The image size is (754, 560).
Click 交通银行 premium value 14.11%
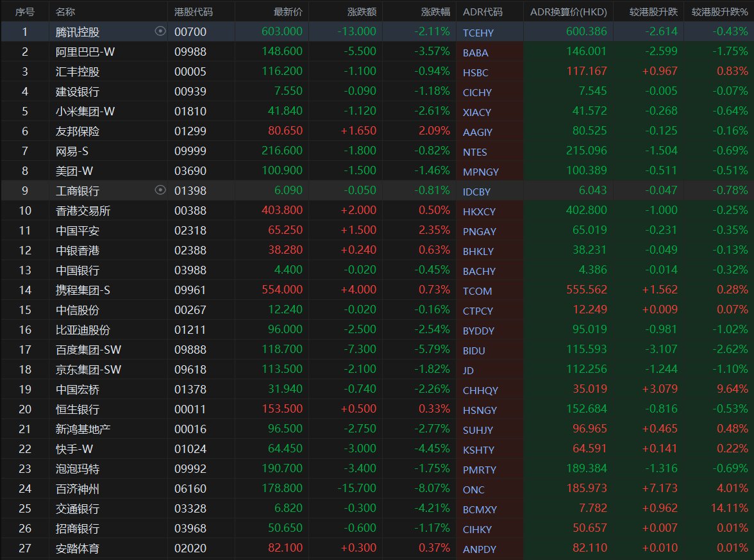coord(730,509)
